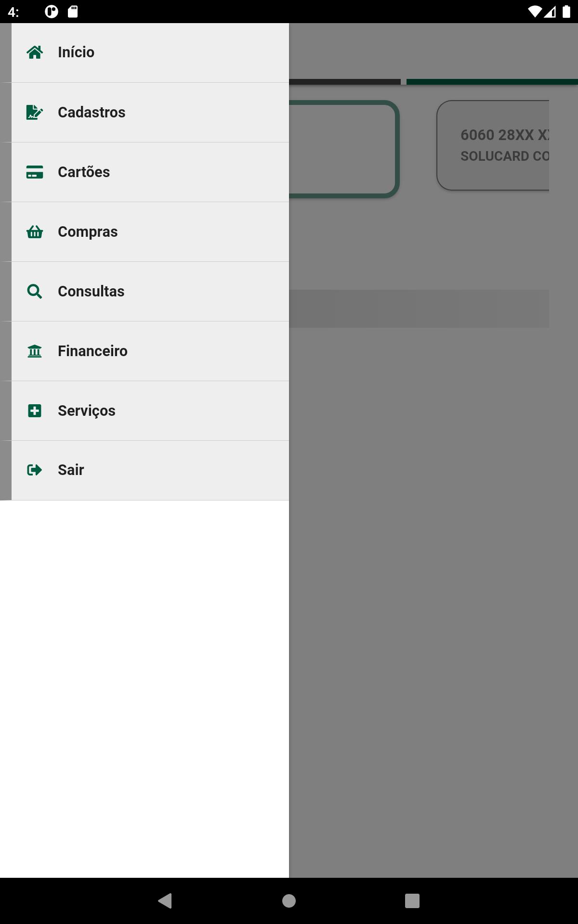Select the Serviços menu item
Viewport: 578px width, 924px height.
click(150, 411)
